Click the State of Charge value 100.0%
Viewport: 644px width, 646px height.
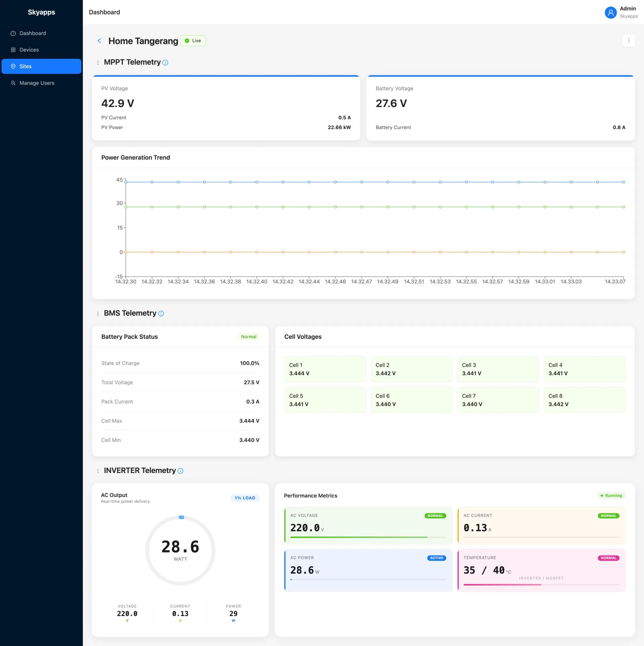pyautogui.click(x=250, y=363)
